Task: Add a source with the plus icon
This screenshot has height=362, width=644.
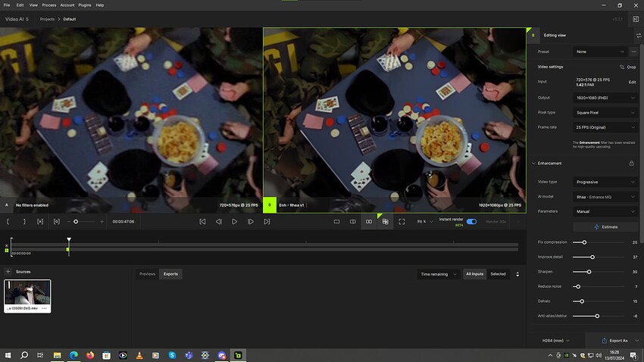Action: (8, 271)
